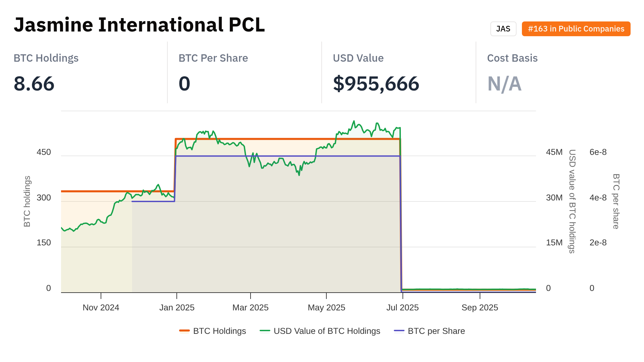Click the Jul 2025 x-axis marker
Image resolution: width=644 pixels, height=362 pixels.
[x=402, y=308]
